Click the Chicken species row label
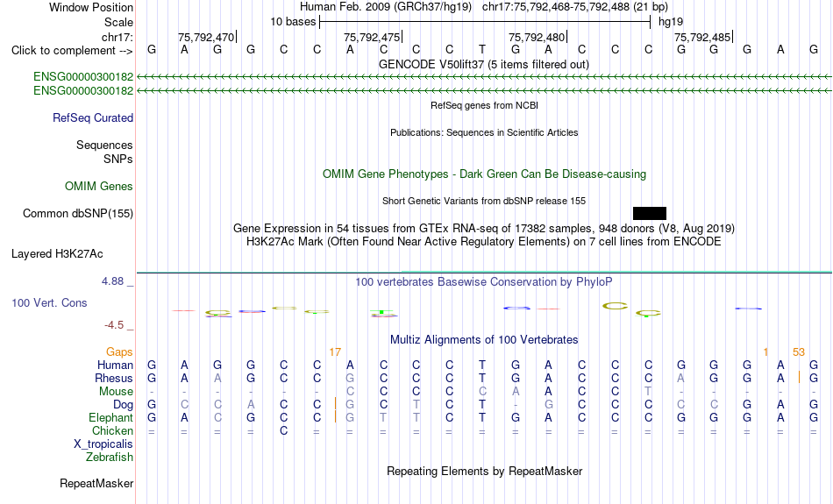Screen dimensions: 833x504 click(x=112, y=430)
